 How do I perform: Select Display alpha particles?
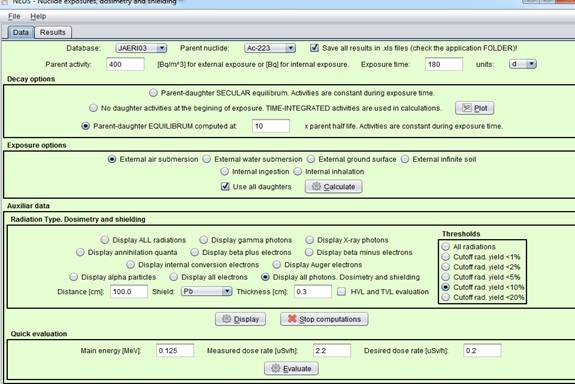(73, 277)
